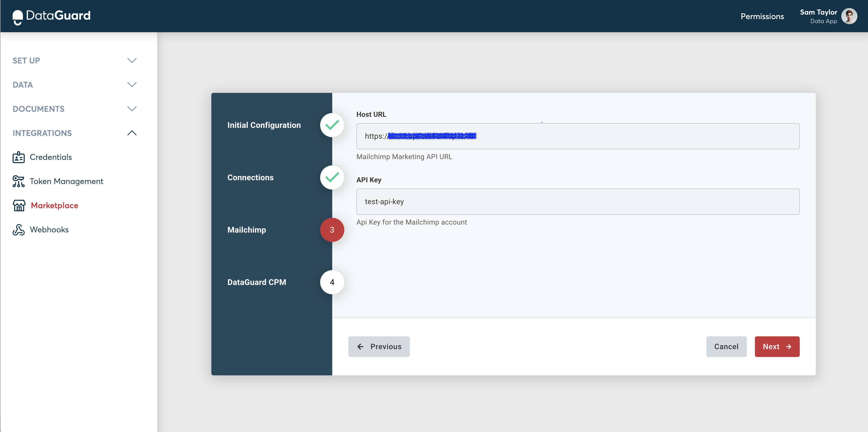Click the Credentials badge icon
Viewport: 868px width, 432px height.
19,157
